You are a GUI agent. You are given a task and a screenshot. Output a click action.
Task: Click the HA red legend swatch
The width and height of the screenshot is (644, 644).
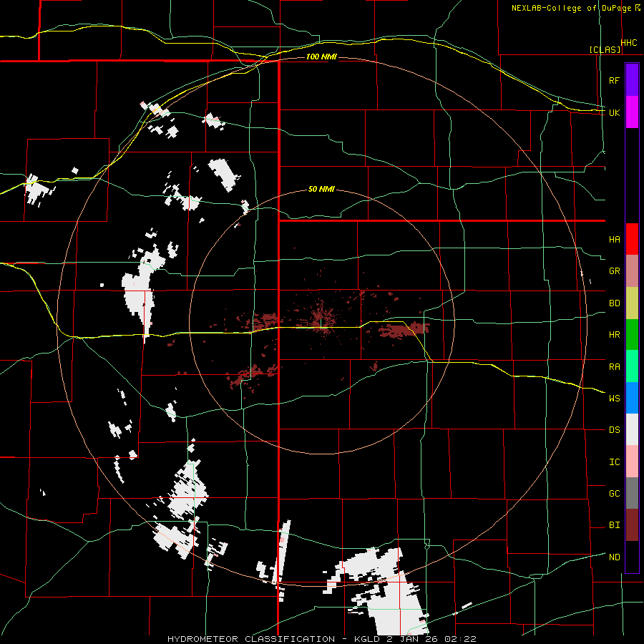pyautogui.click(x=632, y=239)
